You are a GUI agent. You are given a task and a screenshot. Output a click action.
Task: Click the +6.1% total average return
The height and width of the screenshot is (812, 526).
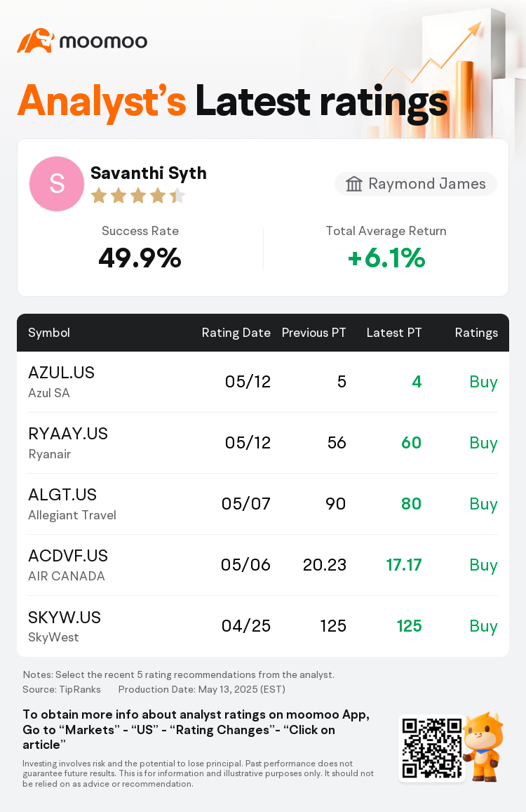click(x=386, y=258)
